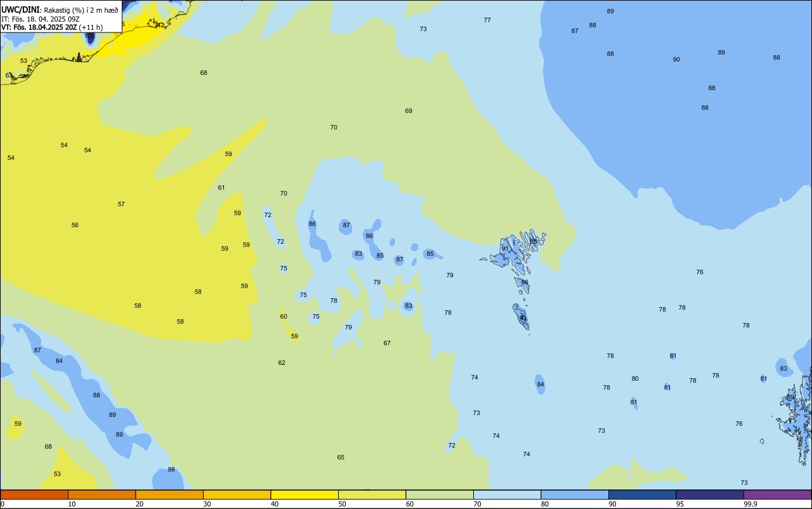Click the initial time 'IT: Fös. 18. 04. 2025 09Z'
The height and width of the screenshot is (509, 812).
40,19
